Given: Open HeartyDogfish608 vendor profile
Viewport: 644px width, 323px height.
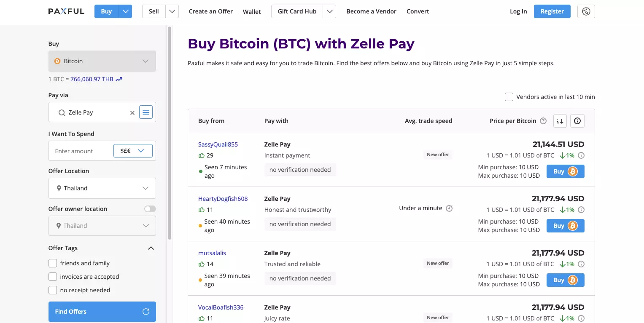Looking at the screenshot, I should pyautogui.click(x=223, y=199).
